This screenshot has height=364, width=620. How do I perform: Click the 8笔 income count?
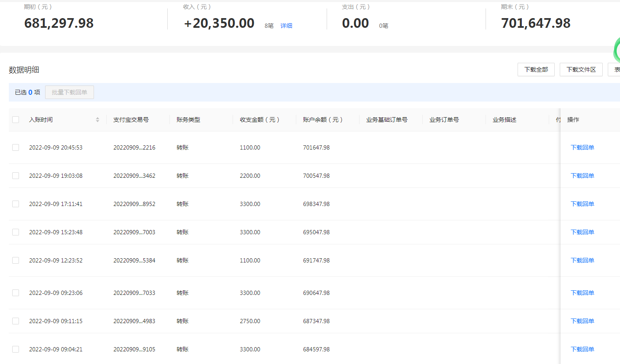click(269, 26)
